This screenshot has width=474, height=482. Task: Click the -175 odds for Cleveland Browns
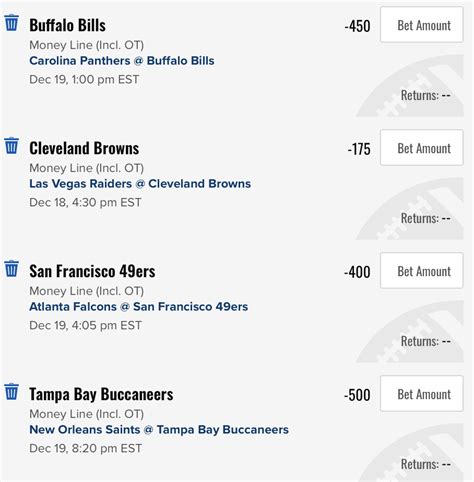[x=359, y=149]
